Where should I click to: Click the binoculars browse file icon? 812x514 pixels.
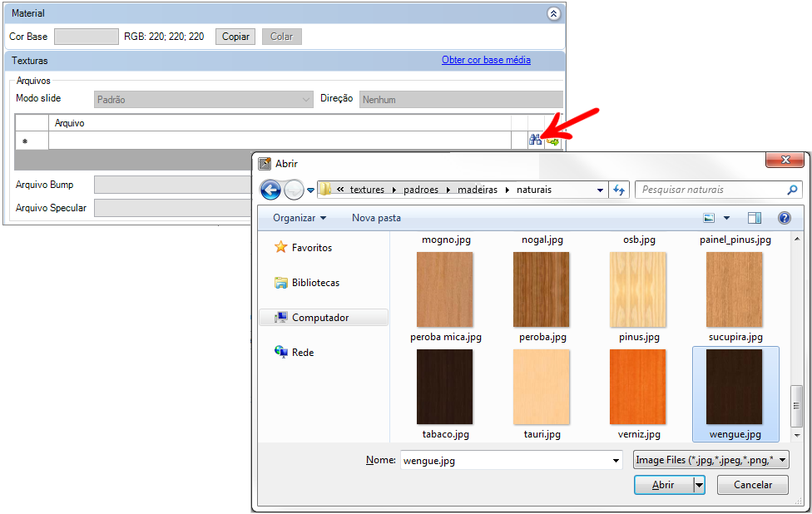point(535,141)
